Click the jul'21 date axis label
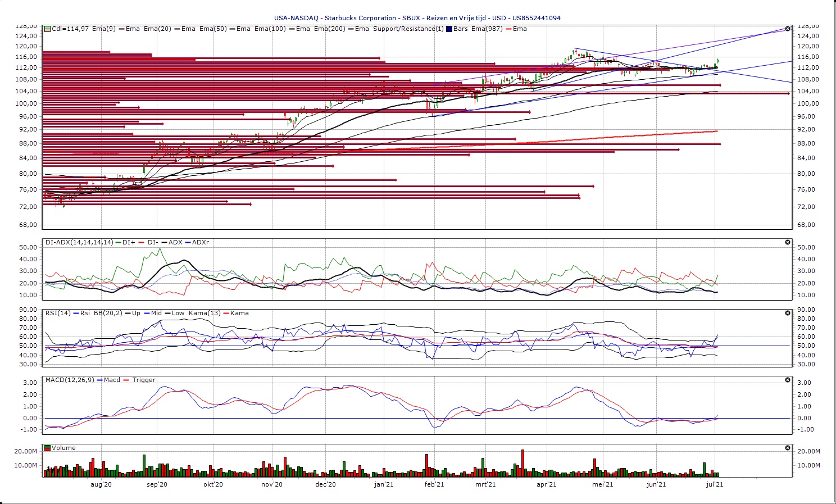 (x=715, y=484)
